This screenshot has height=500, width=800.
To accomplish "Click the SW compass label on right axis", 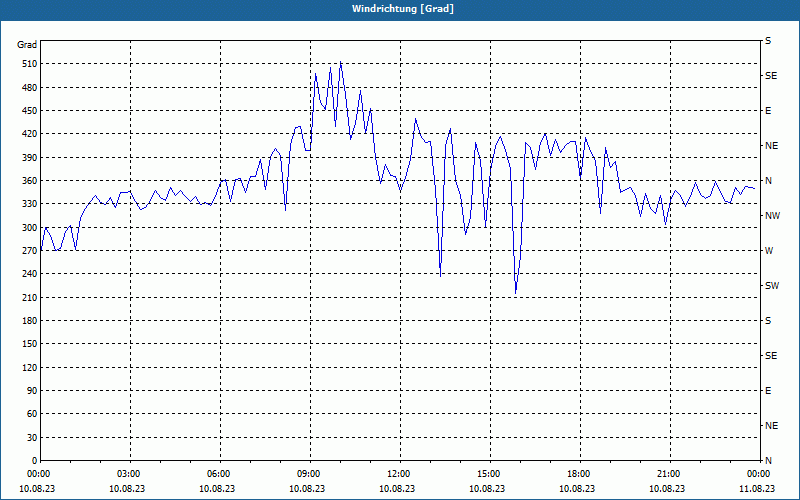I will [772, 286].
